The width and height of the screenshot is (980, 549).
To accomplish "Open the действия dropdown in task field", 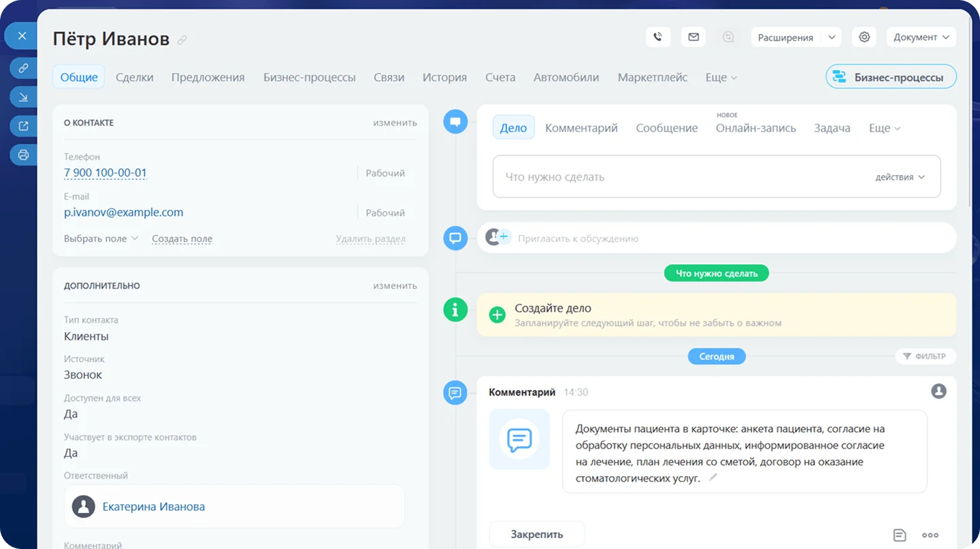I will [x=900, y=177].
